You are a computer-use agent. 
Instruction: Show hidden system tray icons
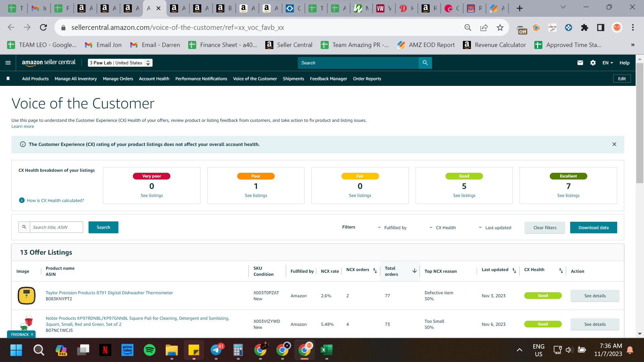click(x=519, y=350)
